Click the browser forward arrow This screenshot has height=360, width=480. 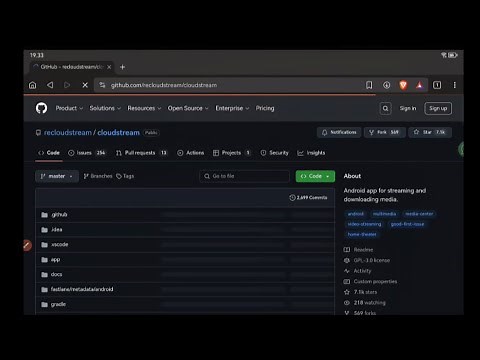point(67,85)
